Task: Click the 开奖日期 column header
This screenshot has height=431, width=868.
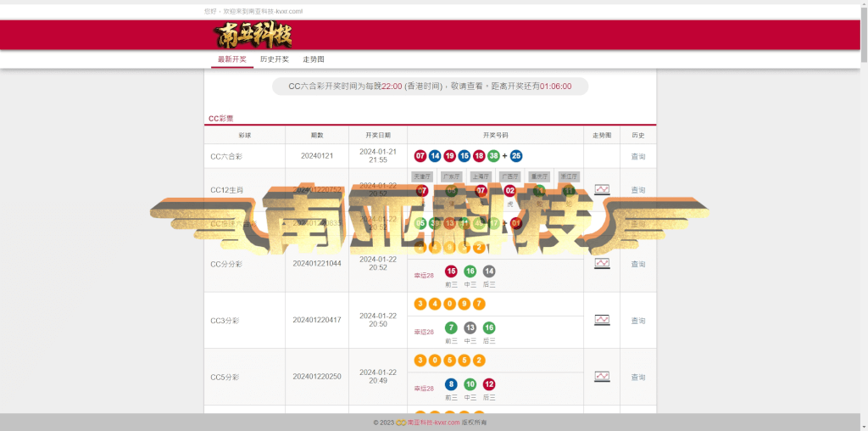Action: 378,135
